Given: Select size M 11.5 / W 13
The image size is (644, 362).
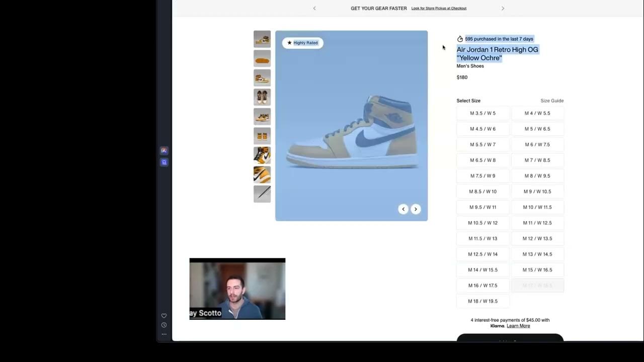Looking at the screenshot, I should point(483,238).
